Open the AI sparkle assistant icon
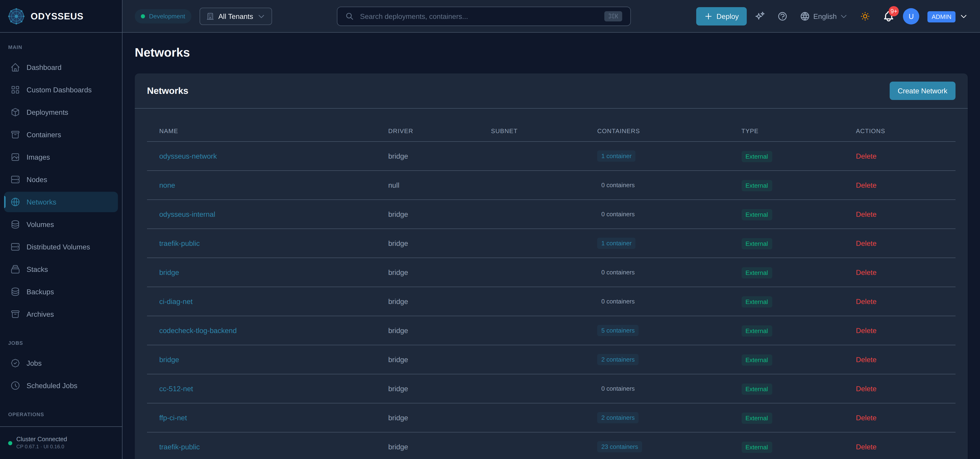Image resolution: width=980 pixels, height=459 pixels. click(x=760, y=16)
